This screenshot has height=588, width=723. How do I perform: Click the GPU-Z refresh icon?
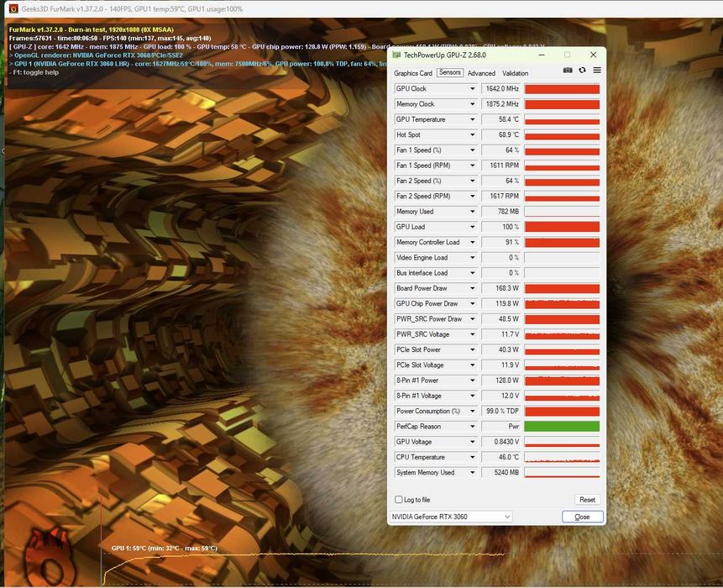coord(583,70)
